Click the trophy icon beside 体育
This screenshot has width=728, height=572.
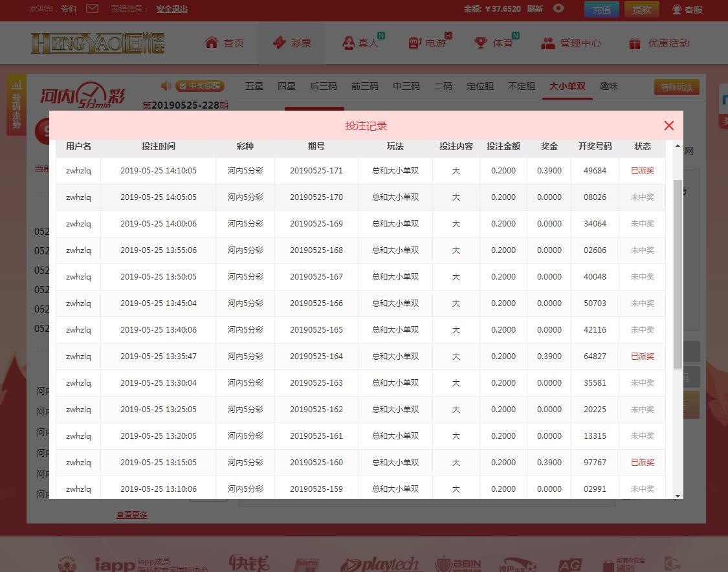tap(481, 43)
